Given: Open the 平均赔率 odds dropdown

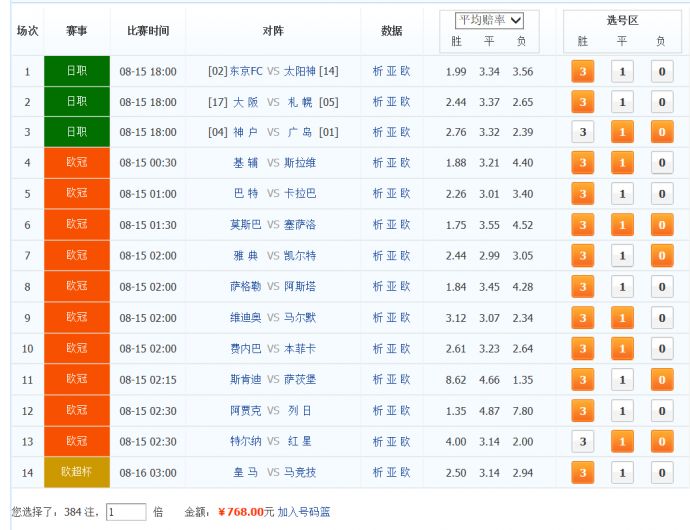Looking at the screenshot, I should [x=489, y=20].
